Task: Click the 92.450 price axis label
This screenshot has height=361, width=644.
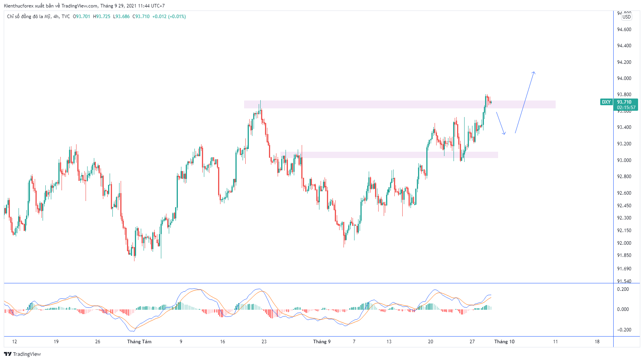Action: tap(624, 206)
